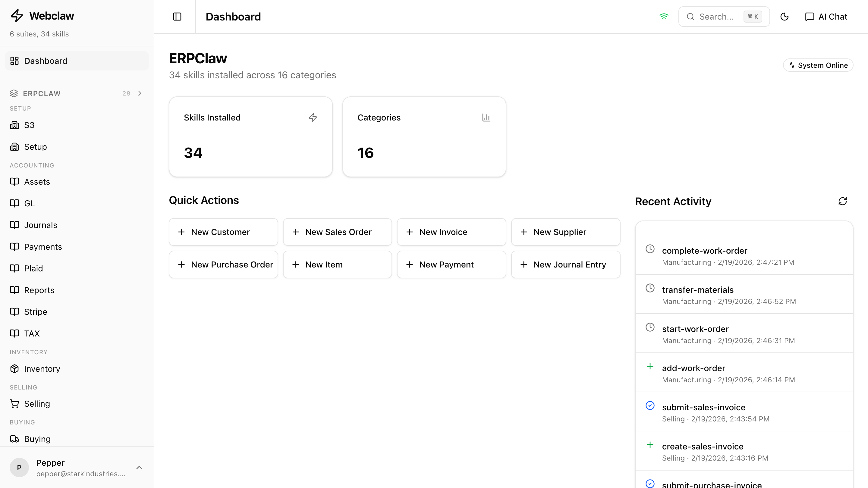Viewport: 868px width, 488px height.
Task: Open Dashboard in the sidebar
Action: pos(77,61)
